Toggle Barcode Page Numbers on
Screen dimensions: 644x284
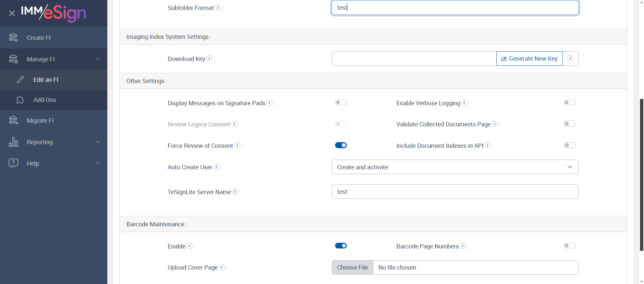tap(570, 246)
